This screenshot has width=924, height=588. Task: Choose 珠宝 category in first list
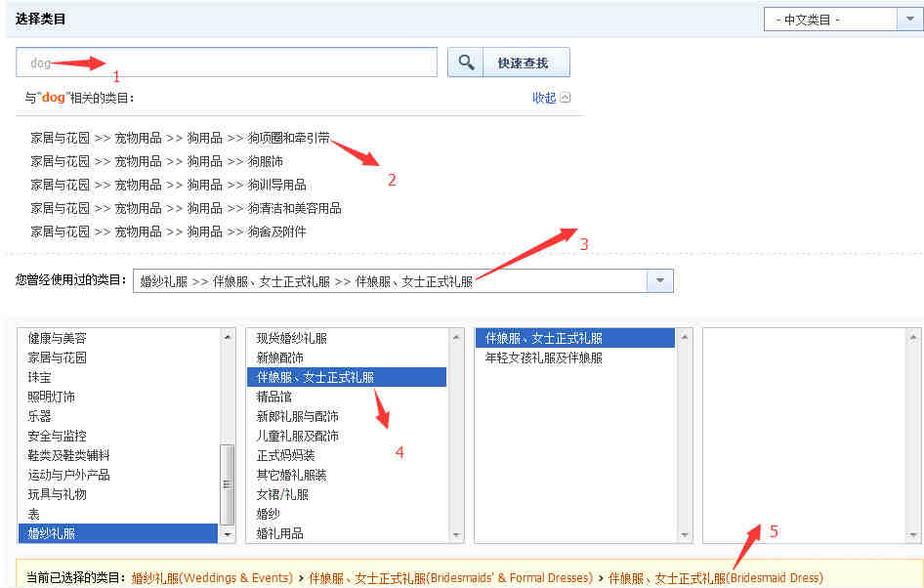pyautogui.click(x=118, y=377)
